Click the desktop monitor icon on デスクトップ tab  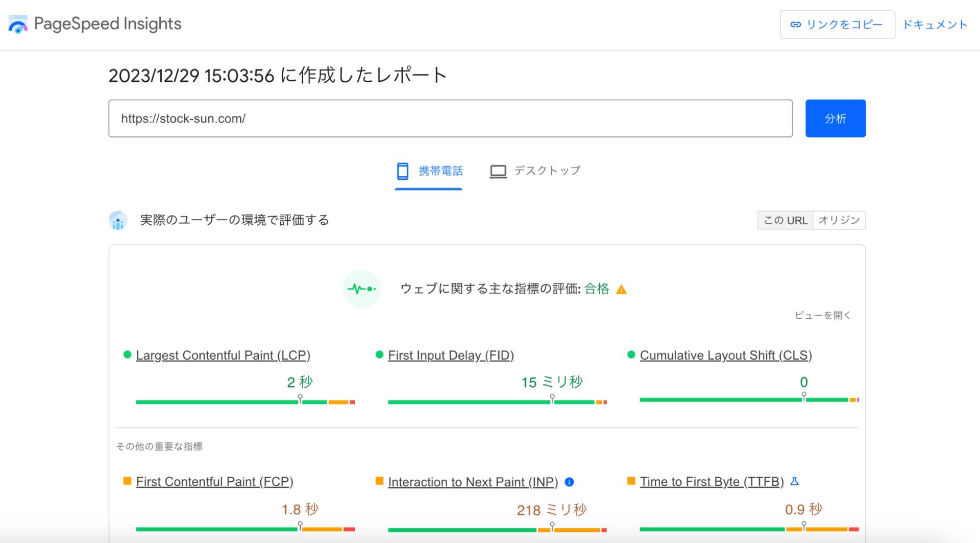[x=499, y=171]
